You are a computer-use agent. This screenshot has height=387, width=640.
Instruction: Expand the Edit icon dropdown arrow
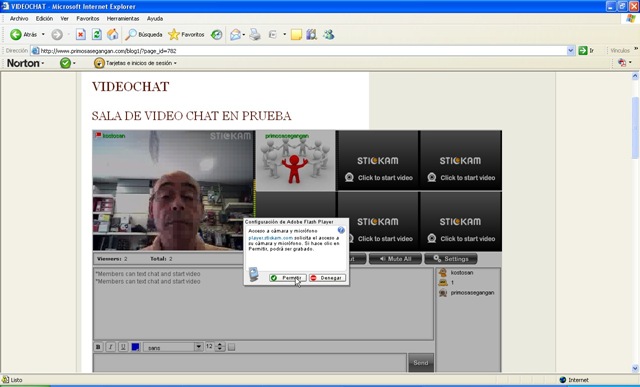tap(284, 35)
